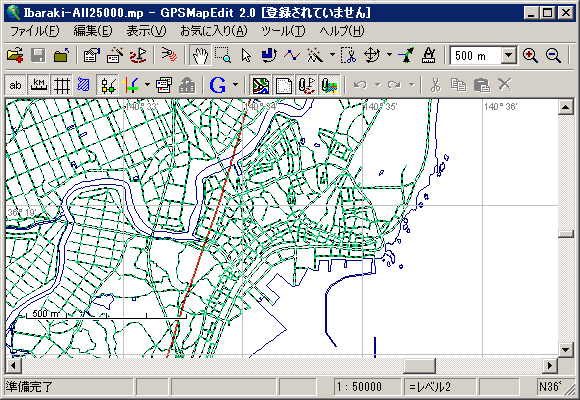Toggle the colored map view button
This screenshot has height=400, width=580.
point(260,85)
